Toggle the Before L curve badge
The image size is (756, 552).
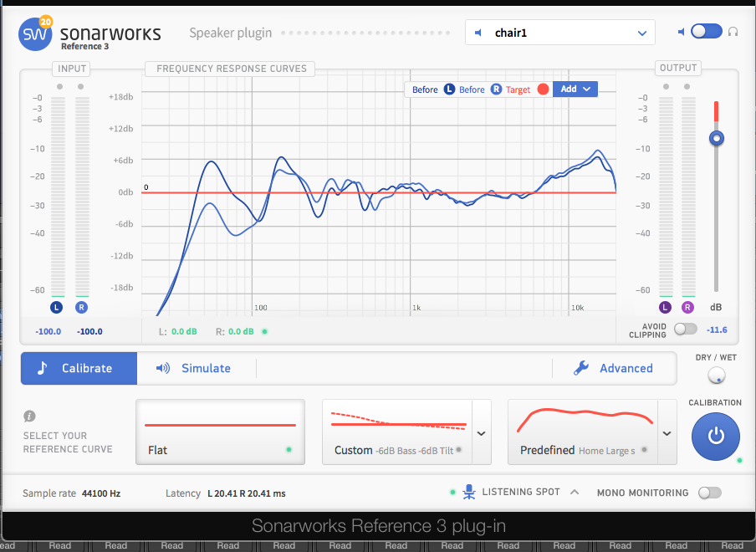point(449,89)
